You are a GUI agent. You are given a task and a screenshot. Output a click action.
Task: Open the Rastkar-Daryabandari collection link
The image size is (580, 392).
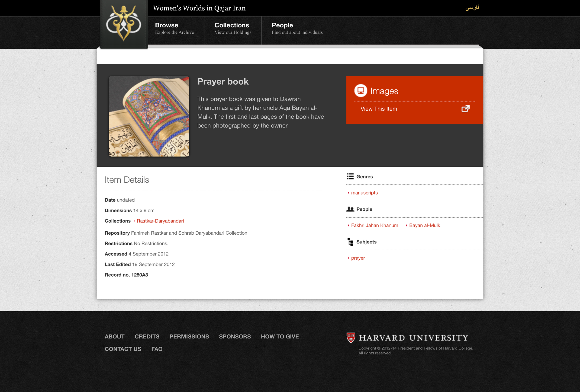pos(160,221)
